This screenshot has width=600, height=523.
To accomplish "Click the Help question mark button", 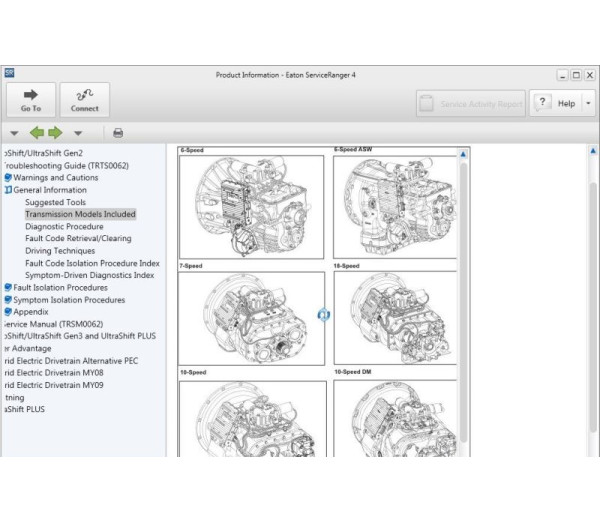I will point(555,103).
